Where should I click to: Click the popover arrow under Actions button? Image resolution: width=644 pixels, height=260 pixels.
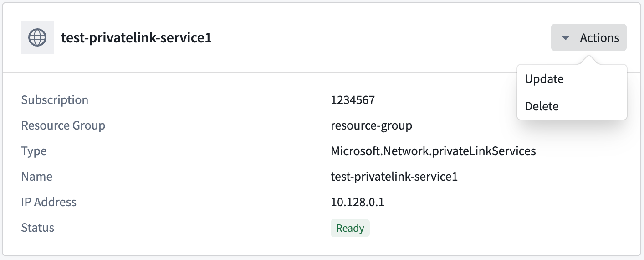pyautogui.click(x=588, y=60)
